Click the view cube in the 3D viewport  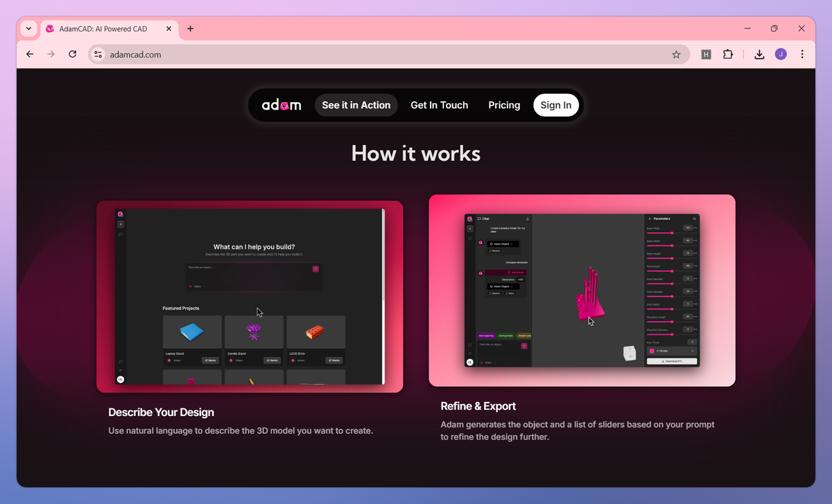(630, 353)
